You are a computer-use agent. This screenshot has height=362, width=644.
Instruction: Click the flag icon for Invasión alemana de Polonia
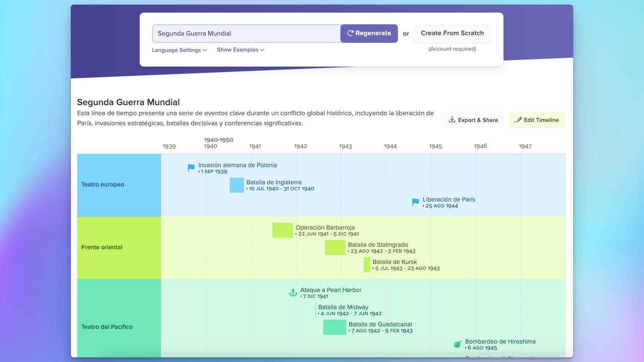pyautogui.click(x=191, y=168)
